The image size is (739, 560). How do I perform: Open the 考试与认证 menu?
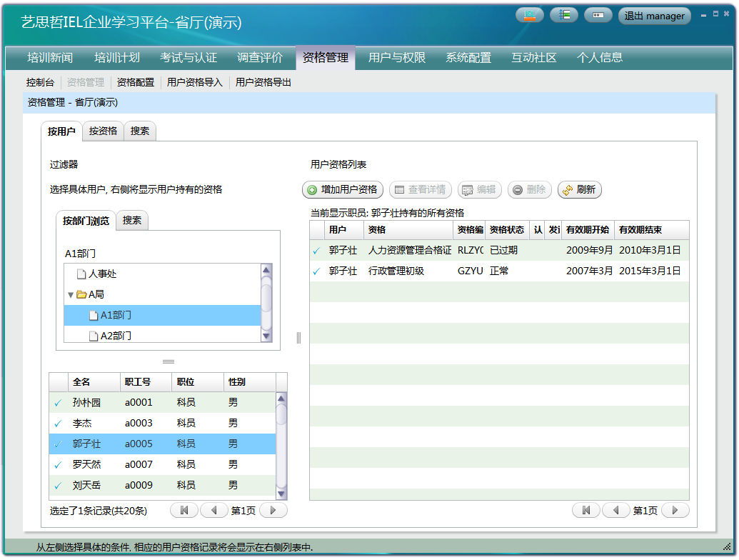tap(188, 58)
